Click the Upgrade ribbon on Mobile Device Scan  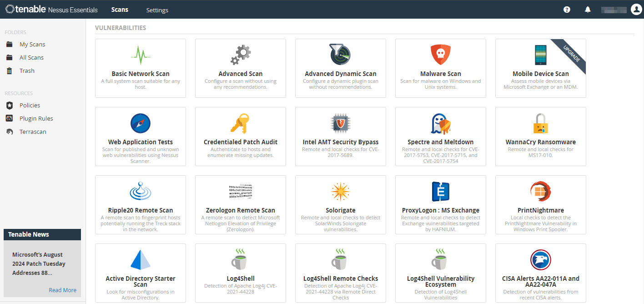571,54
